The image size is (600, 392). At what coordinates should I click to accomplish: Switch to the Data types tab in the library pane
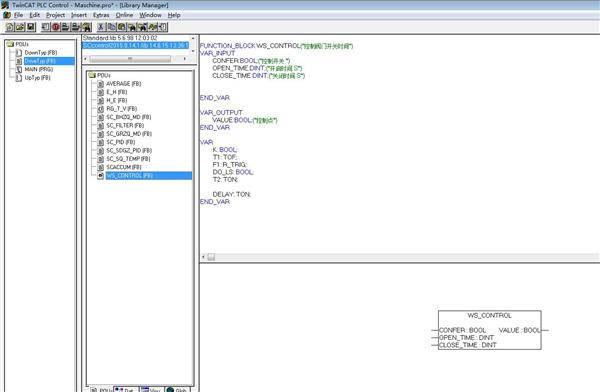pos(126,389)
